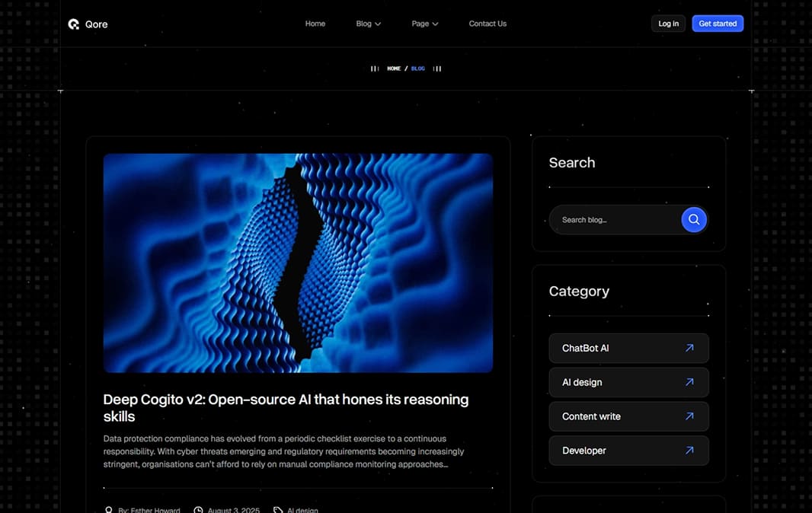Expand the Blog dropdown in the navbar

[368, 24]
